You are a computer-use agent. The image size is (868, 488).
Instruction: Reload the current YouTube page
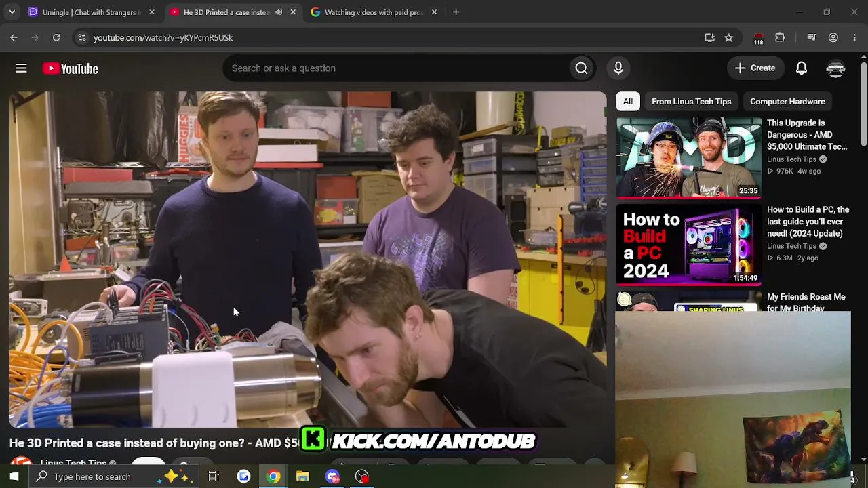56,37
